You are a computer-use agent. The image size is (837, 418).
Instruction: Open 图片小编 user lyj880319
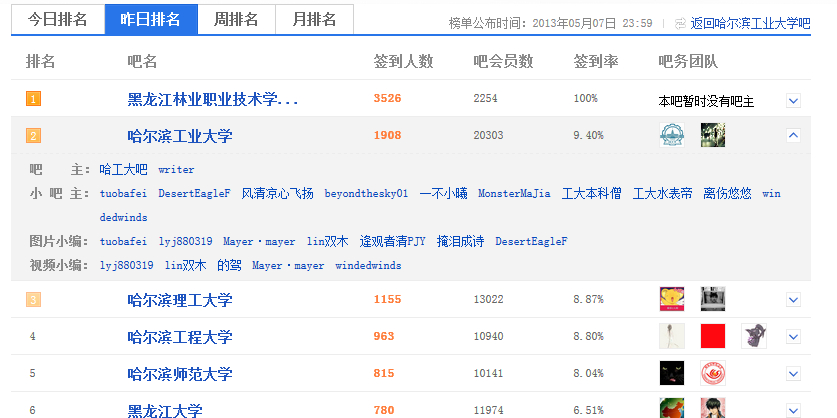[185, 242]
